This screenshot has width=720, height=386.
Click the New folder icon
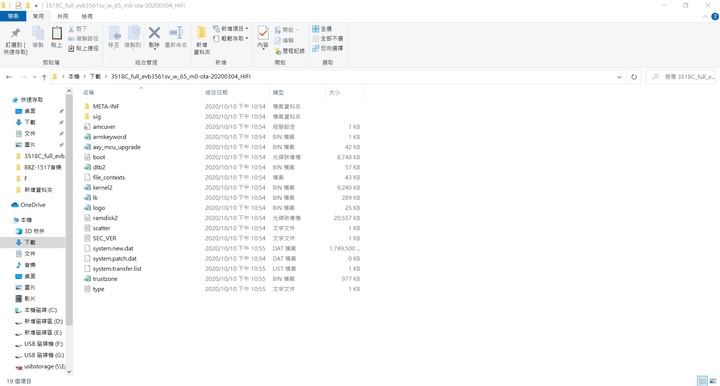[x=202, y=33]
